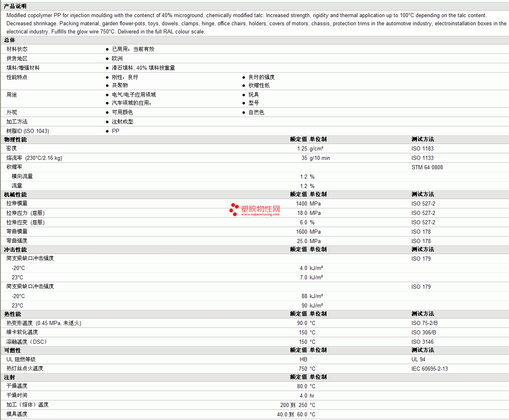Select the '拉伸应力 (屈服)' label
Viewport: 509px width, 420px height.
coord(26,213)
